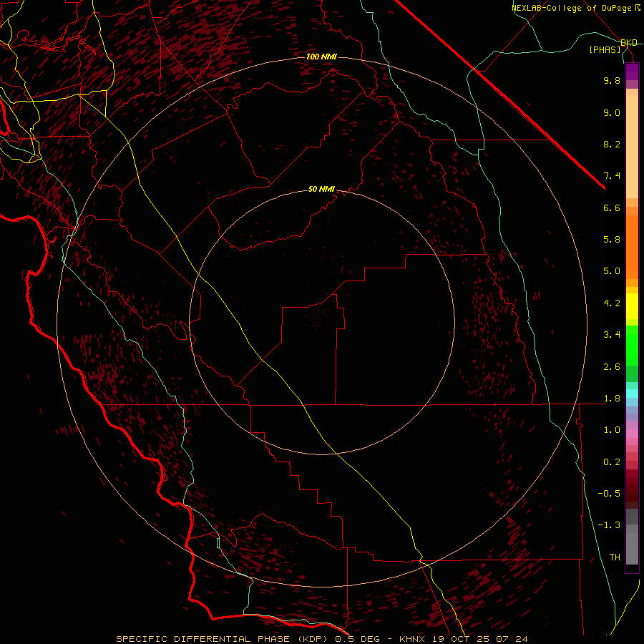Image resolution: width=644 pixels, height=644 pixels.
Task: Click the 3.4 scale value
Action: tap(612, 335)
